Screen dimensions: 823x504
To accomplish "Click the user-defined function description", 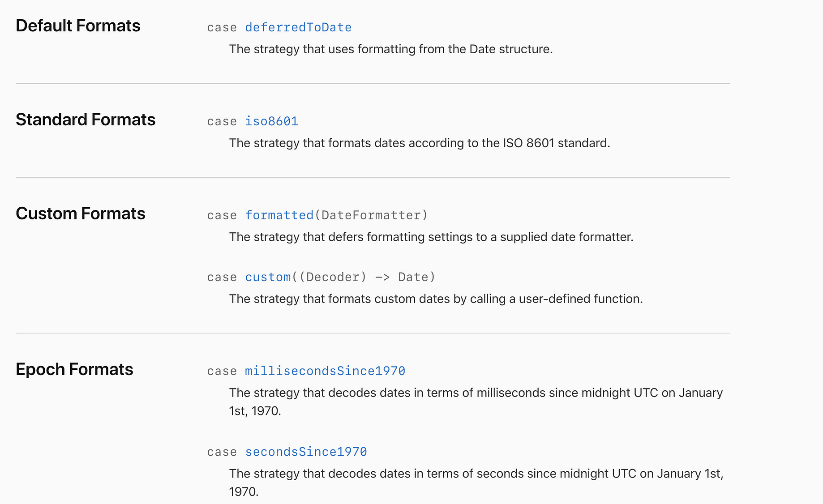I will click(436, 299).
